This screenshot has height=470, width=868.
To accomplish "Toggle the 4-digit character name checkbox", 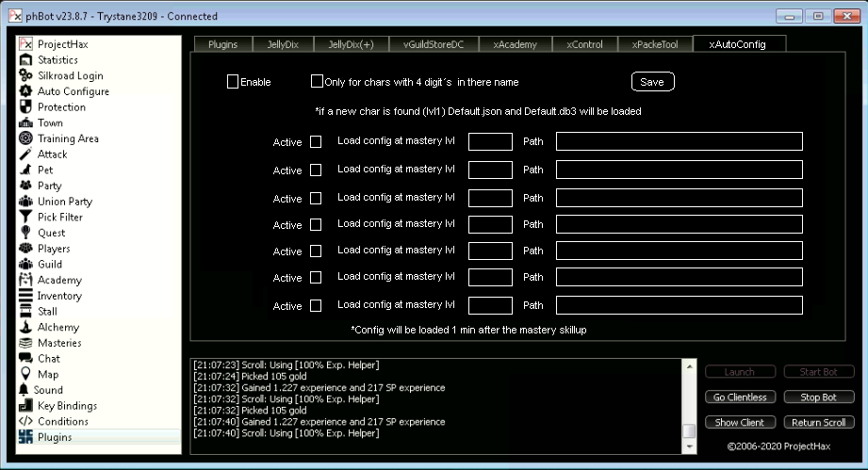I will click(317, 82).
